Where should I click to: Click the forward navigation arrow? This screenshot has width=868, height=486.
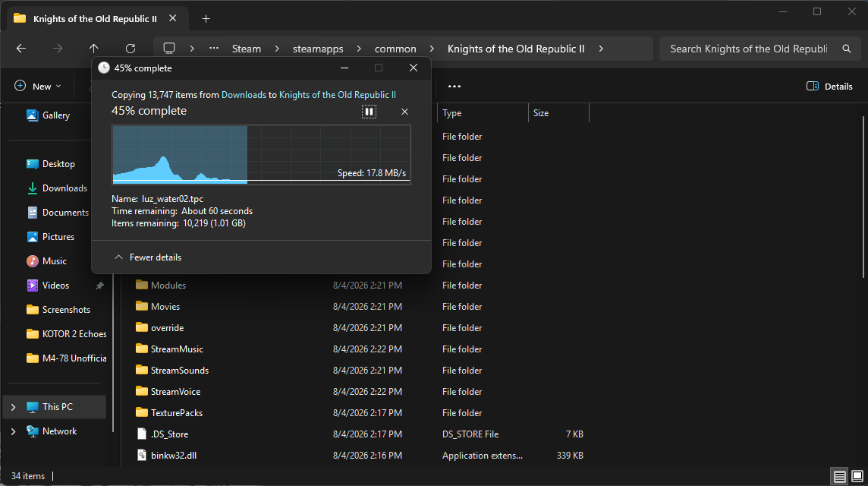pos(58,49)
